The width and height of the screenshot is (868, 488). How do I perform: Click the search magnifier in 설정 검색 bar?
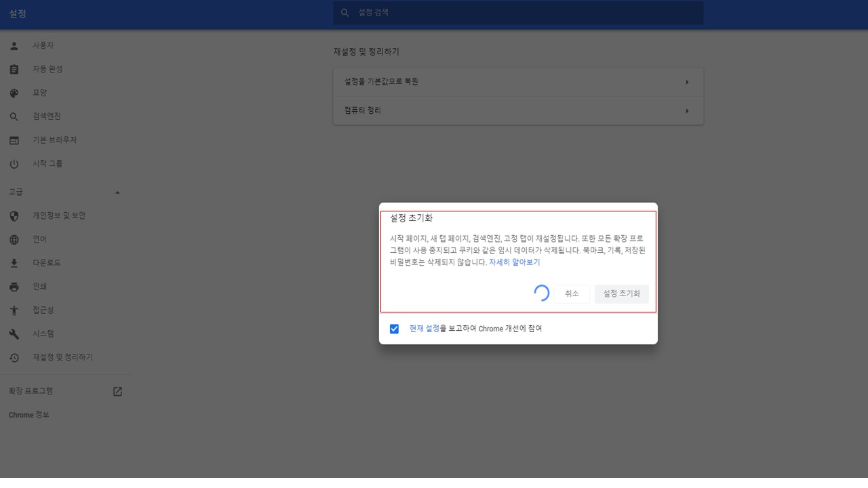[345, 13]
